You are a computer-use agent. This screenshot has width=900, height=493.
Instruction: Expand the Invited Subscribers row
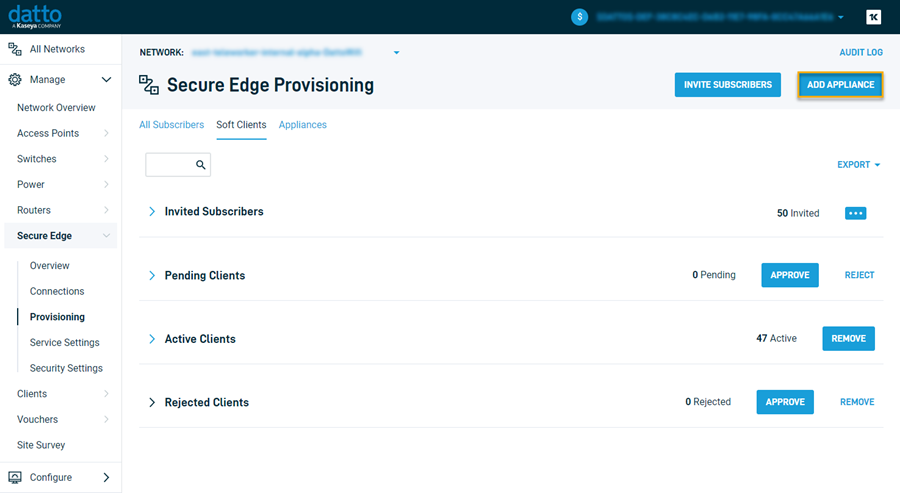coord(152,211)
